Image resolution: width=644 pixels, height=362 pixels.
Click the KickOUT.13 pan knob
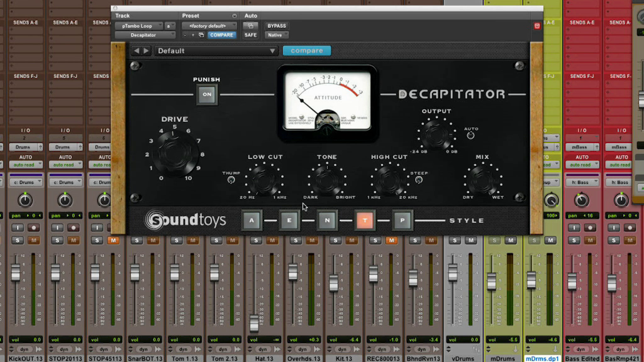point(25,200)
